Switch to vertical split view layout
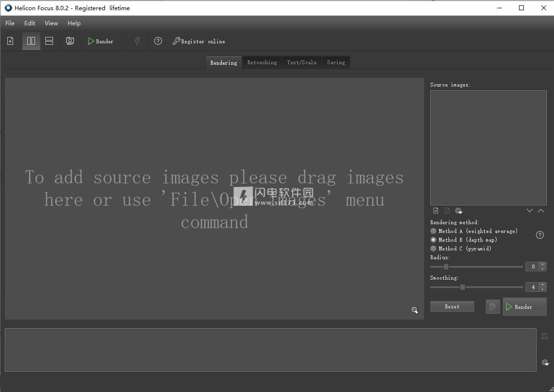Screen dimensions: 554x392 (x=31, y=41)
